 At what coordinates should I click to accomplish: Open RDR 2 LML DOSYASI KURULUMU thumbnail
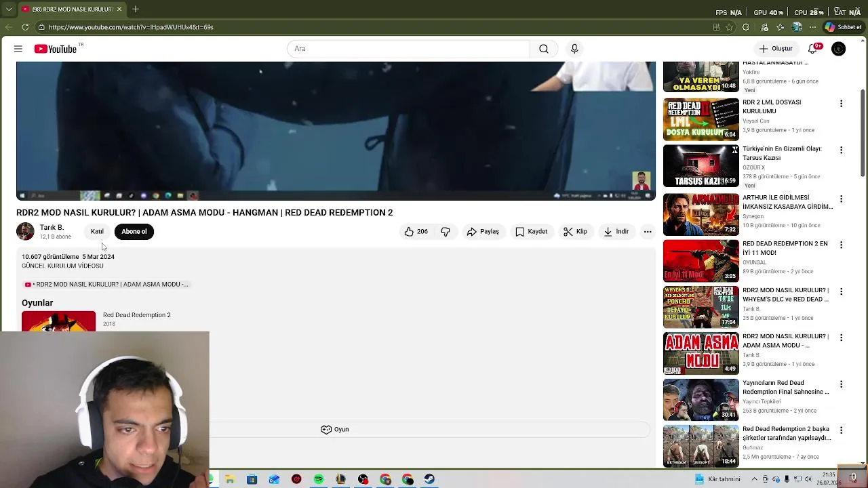click(701, 119)
